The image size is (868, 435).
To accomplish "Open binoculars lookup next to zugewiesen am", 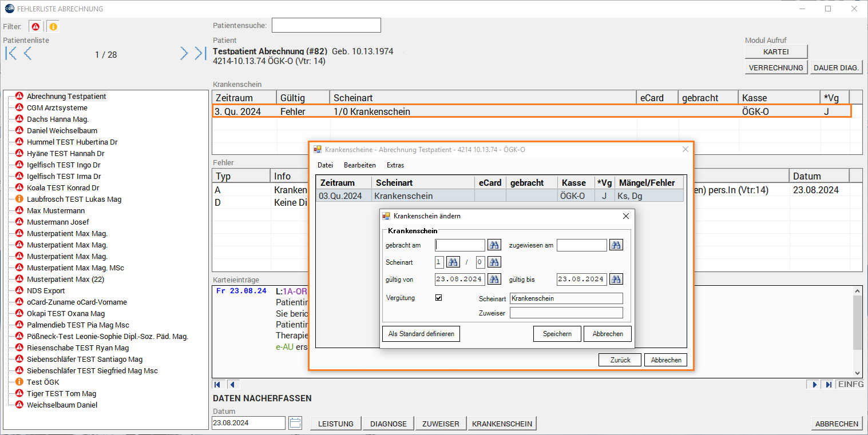I will pos(616,245).
